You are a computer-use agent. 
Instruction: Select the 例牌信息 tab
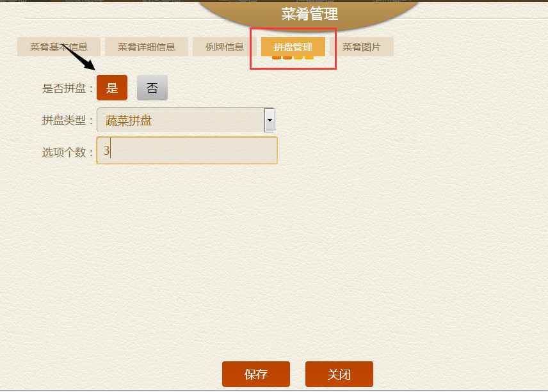(224, 47)
